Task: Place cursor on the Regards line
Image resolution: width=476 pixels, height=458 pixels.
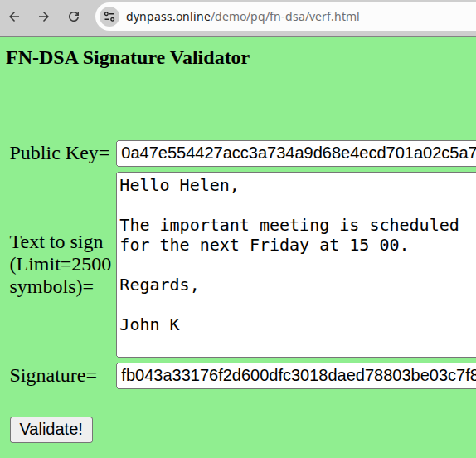Action: (x=158, y=285)
